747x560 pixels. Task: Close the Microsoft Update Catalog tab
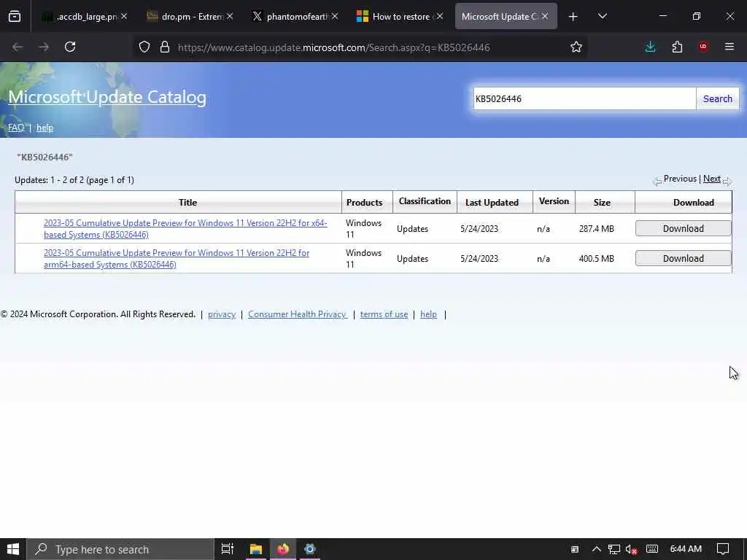(x=545, y=17)
